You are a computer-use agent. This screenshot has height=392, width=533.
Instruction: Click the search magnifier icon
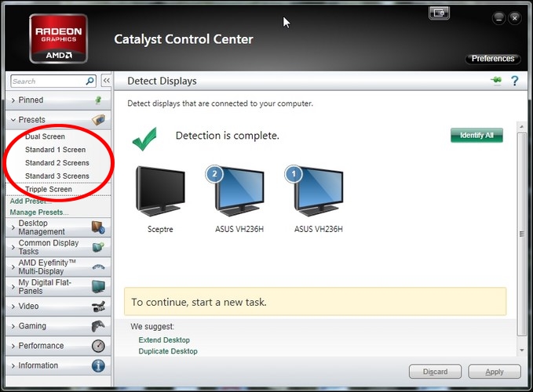89,81
